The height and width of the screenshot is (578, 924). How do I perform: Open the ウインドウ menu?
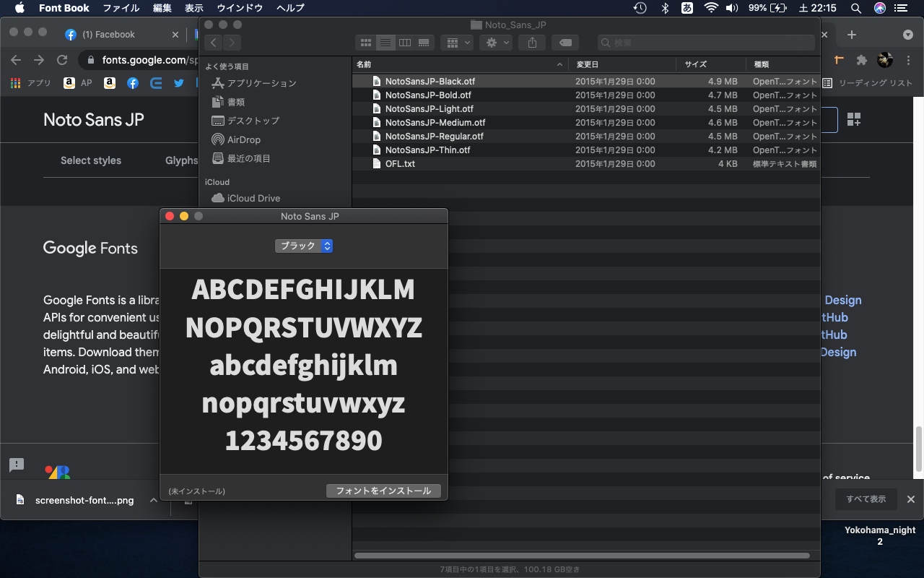240,8
